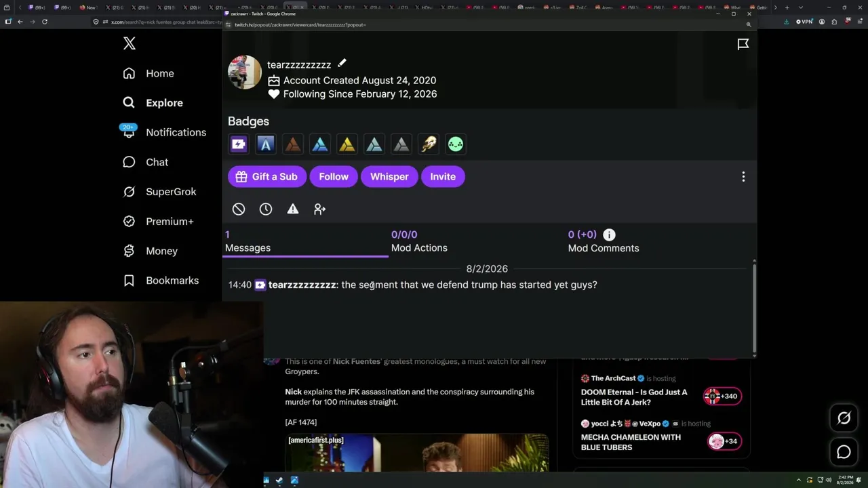The height and width of the screenshot is (488, 868).
Task: Click the gray triangle badge
Action: 401,144
